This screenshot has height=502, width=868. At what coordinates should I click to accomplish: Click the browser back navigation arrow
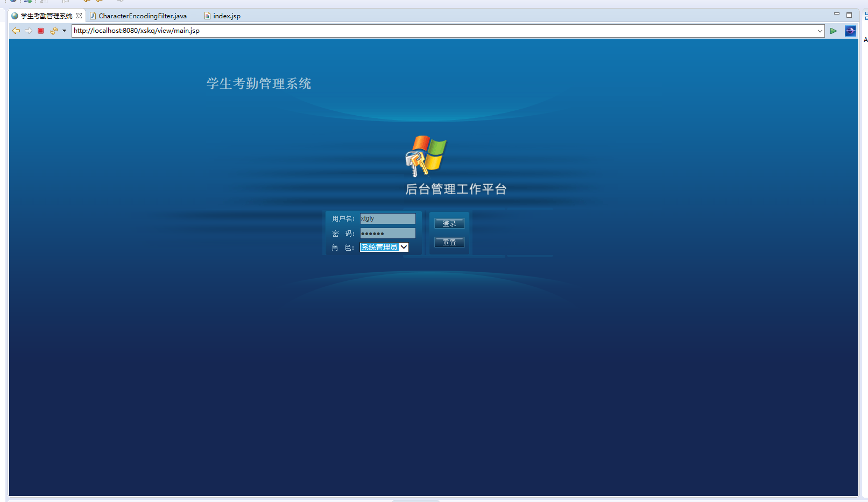click(x=16, y=31)
